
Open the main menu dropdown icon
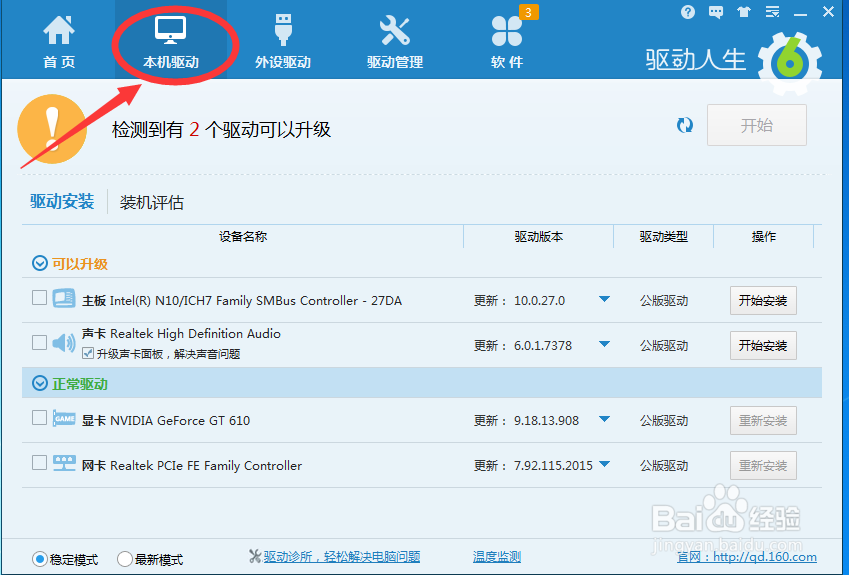tap(772, 12)
